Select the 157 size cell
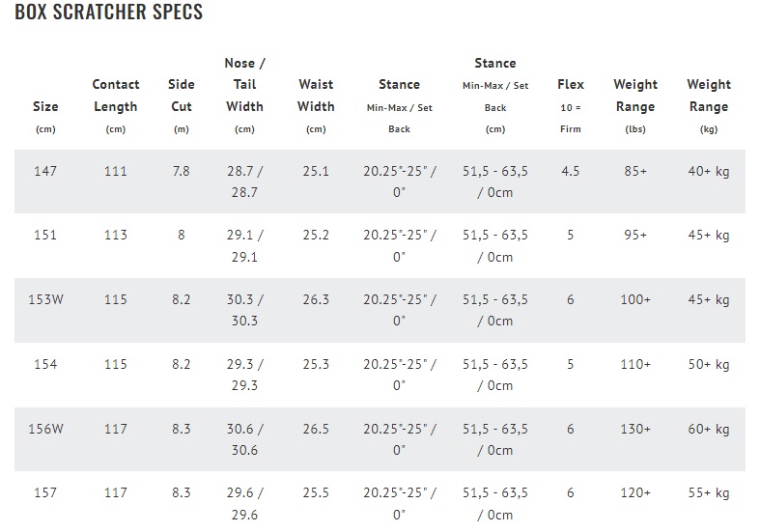 tap(45, 492)
